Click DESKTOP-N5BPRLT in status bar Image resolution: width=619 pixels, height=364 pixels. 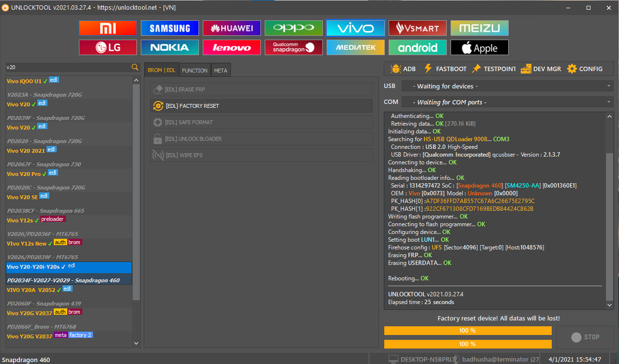(428, 360)
